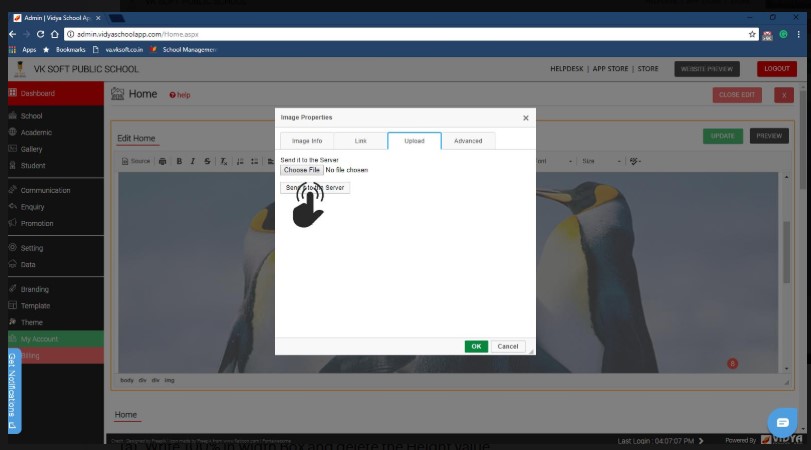Screen dimensions: 811x450
Task: Select the Upload tab
Action: [414, 141]
